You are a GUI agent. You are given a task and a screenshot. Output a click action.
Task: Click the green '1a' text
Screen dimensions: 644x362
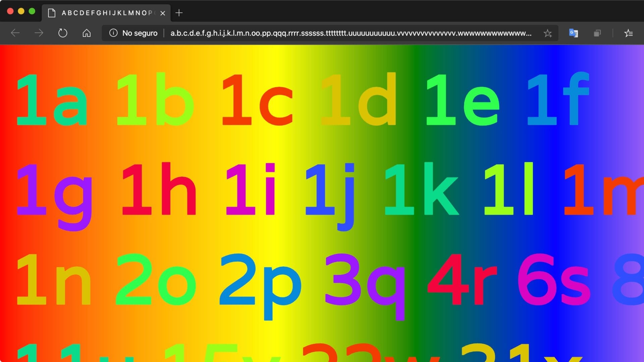coord(52,101)
